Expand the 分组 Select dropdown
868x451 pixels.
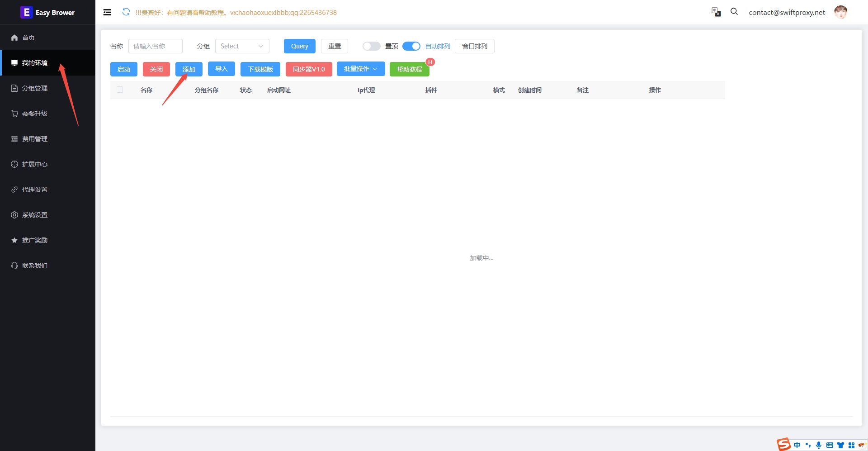[242, 46]
